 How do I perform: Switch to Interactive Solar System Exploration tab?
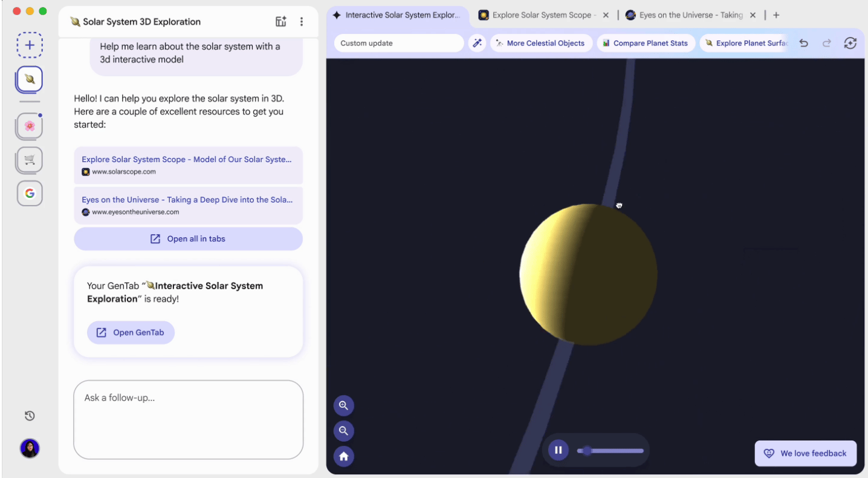[398, 15]
